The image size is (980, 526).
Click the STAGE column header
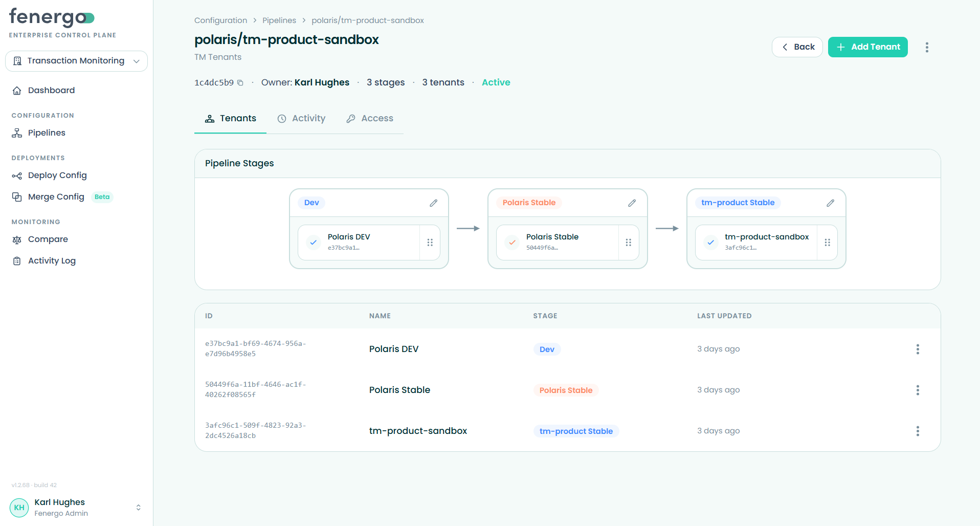coord(545,316)
